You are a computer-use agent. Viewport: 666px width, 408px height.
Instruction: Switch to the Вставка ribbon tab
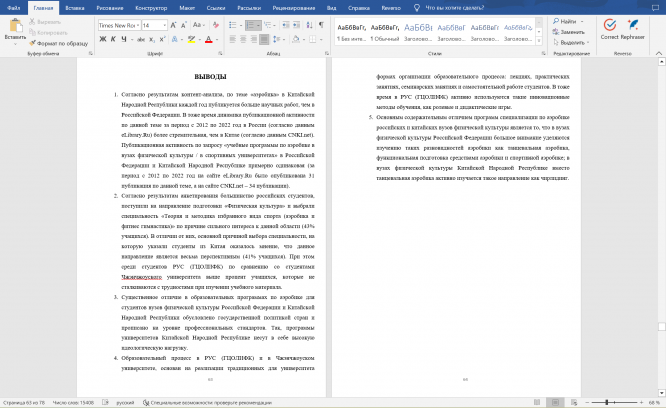pos(76,6)
